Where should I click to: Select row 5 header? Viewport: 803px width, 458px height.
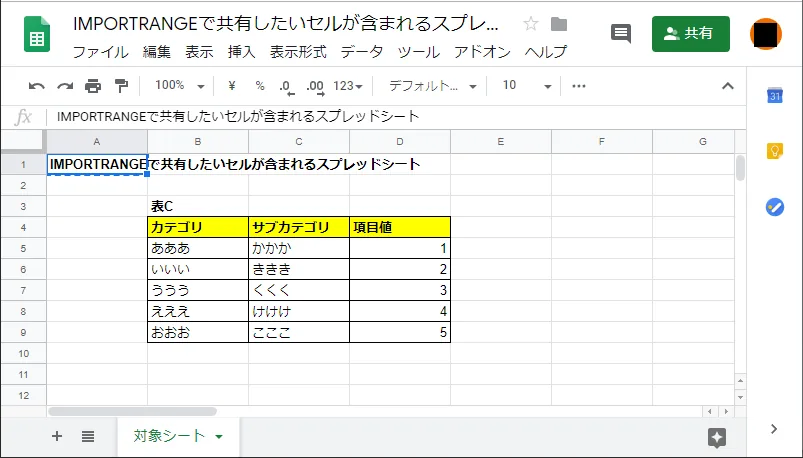click(x=24, y=248)
